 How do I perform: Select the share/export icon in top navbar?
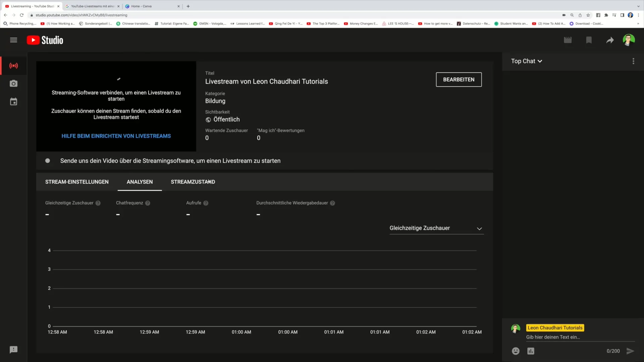point(610,40)
